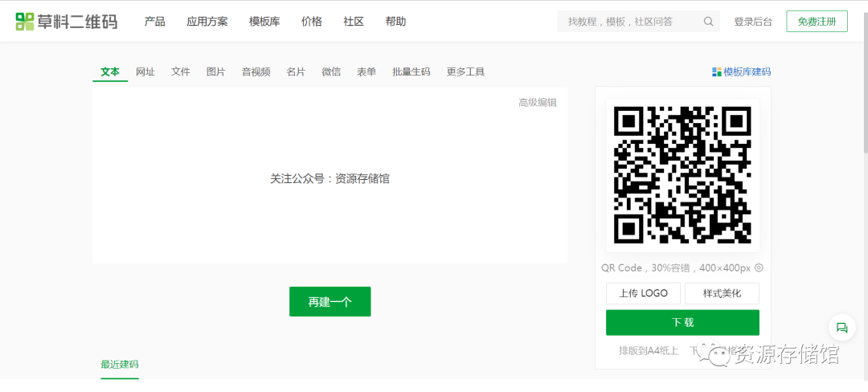Click the 样式美化 button
This screenshot has width=868, height=392.
pyautogui.click(x=722, y=293)
